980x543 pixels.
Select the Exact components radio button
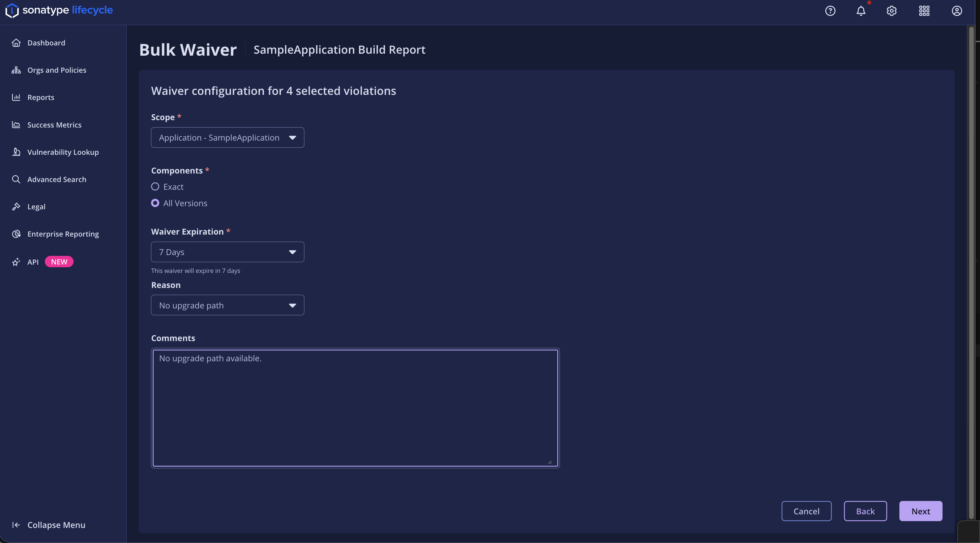[x=155, y=187]
